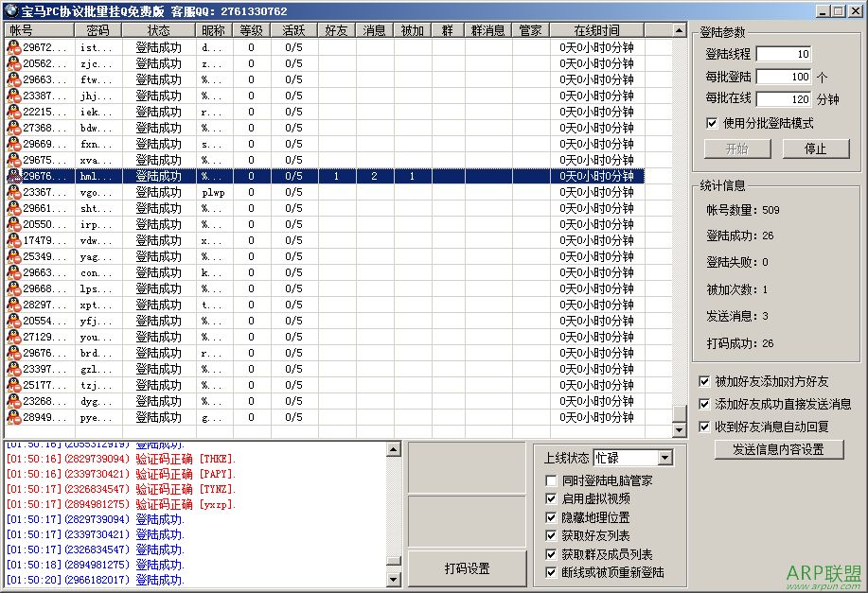The height and width of the screenshot is (593, 868).
Task: Open 发送信息内容设置 settings
Action: pos(779,449)
